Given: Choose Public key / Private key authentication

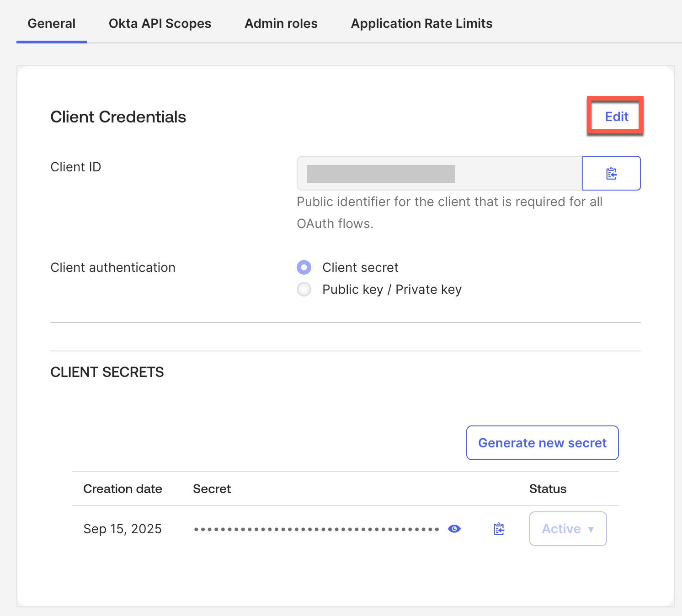Looking at the screenshot, I should 304,289.
